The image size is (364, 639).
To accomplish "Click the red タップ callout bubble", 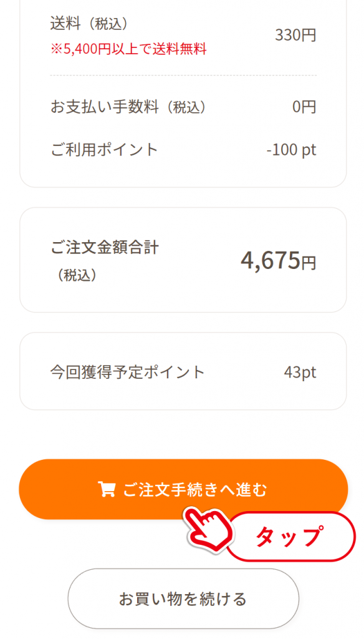I will click(x=290, y=536).
